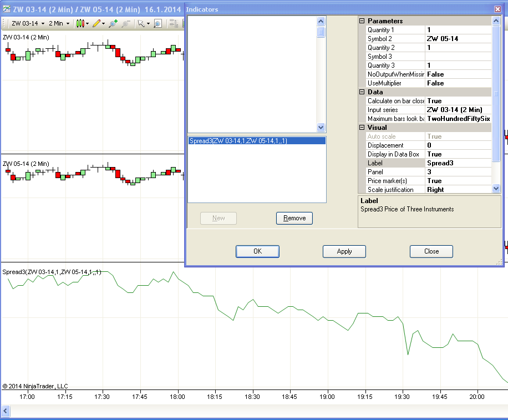Collapse the Parameters section

(x=362, y=21)
